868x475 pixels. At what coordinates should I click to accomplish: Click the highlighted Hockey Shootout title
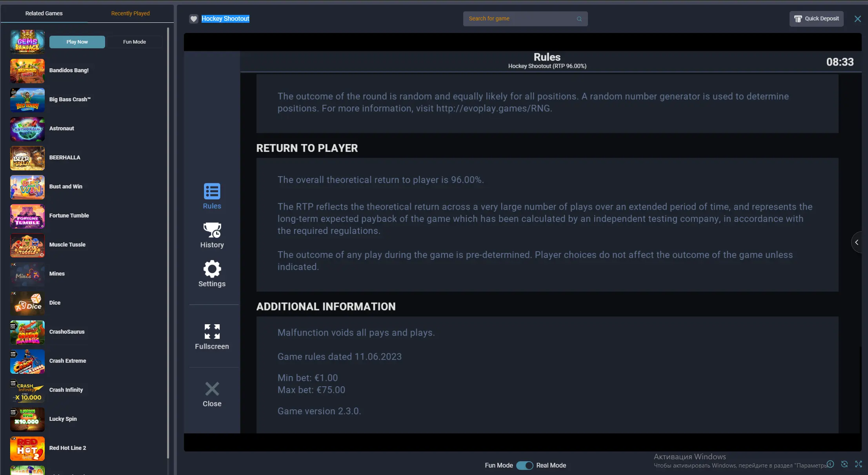(226, 19)
